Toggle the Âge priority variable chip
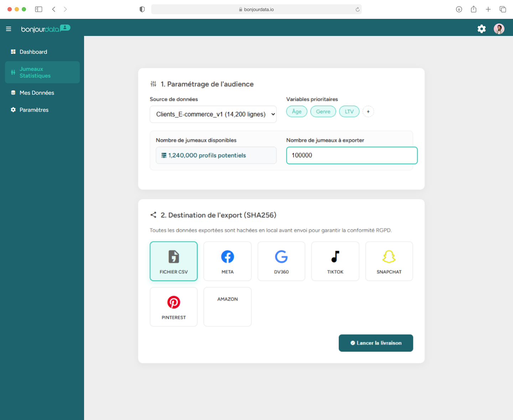The height and width of the screenshot is (420, 513). tap(296, 111)
